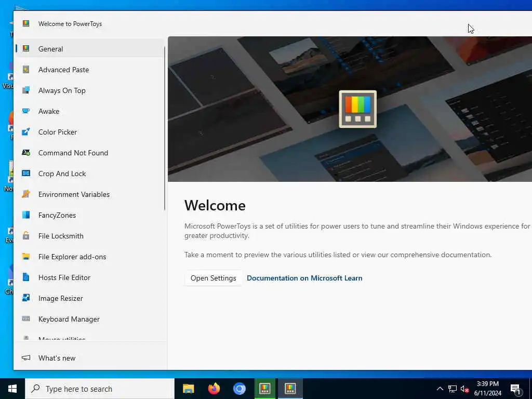Image resolution: width=532 pixels, height=399 pixels.
Task: Click the sidebar vertical scrollbar
Action: coord(165,128)
